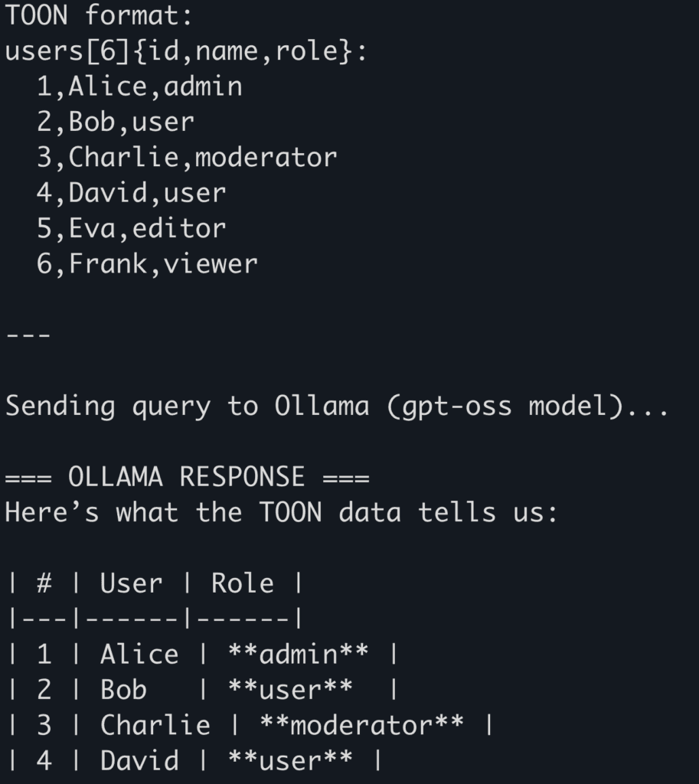Click the "Sending query to Ollama" line
This screenshot has width=699, height=784.
click(337, 406)
